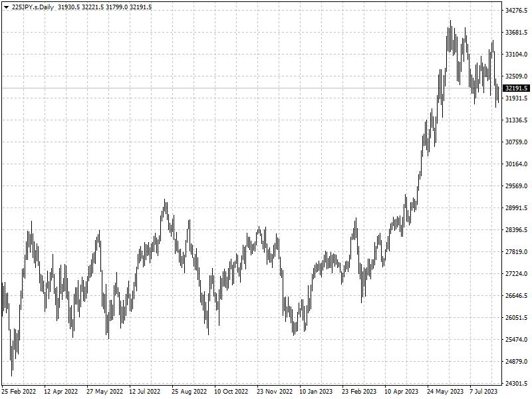Click the 33104.0 price axis label
Viewport: 532px width, 399px height.
(517, 55)
